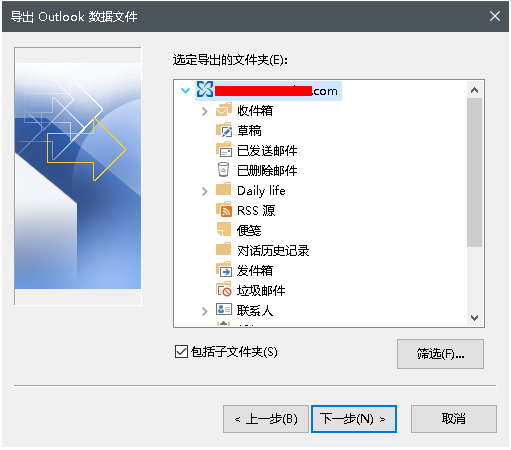Select the RSS 源 folder label
This screenshot has height=450, width=511.
tap(256, 211)
